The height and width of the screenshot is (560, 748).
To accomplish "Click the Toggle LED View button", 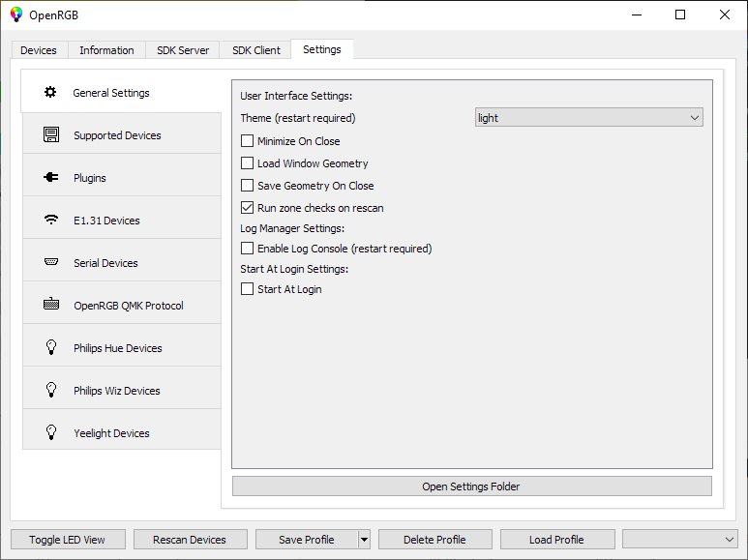I will click(67, 540).
